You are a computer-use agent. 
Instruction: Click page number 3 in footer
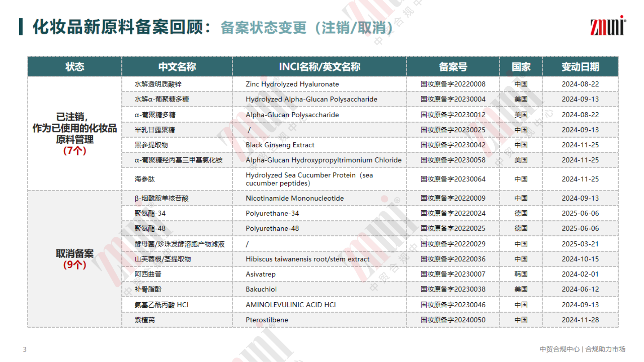pyautogui.click(x=25, y=349)
